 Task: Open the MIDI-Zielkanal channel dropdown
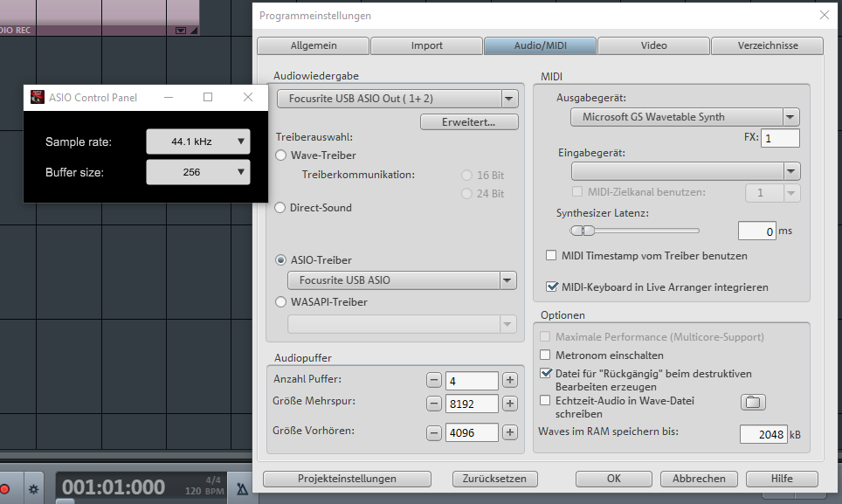773,193
